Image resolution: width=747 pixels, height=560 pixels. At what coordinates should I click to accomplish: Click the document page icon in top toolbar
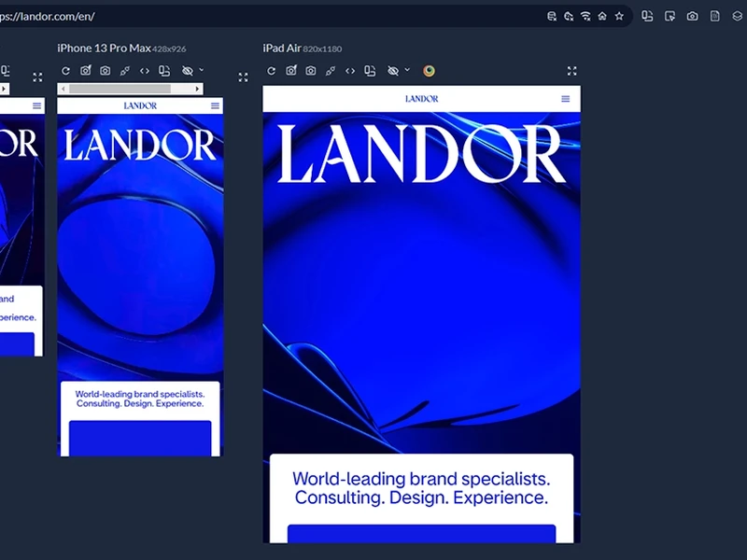pos(714,16)
